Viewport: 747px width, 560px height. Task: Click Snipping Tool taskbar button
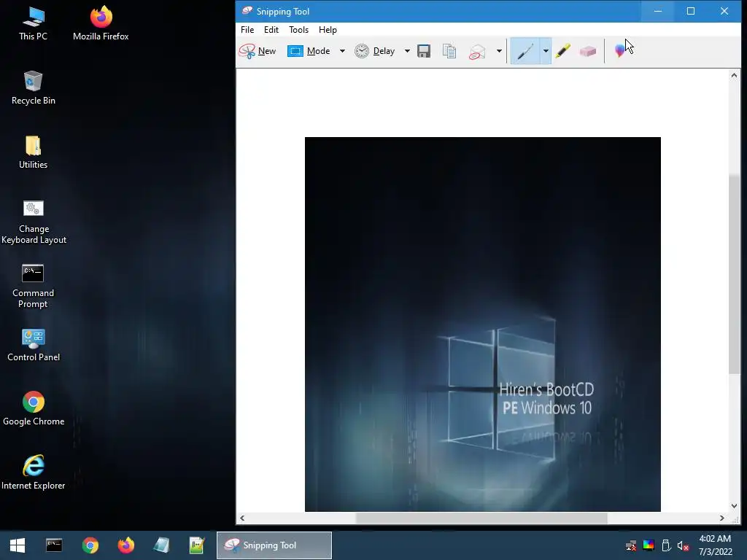click(274, 545)
